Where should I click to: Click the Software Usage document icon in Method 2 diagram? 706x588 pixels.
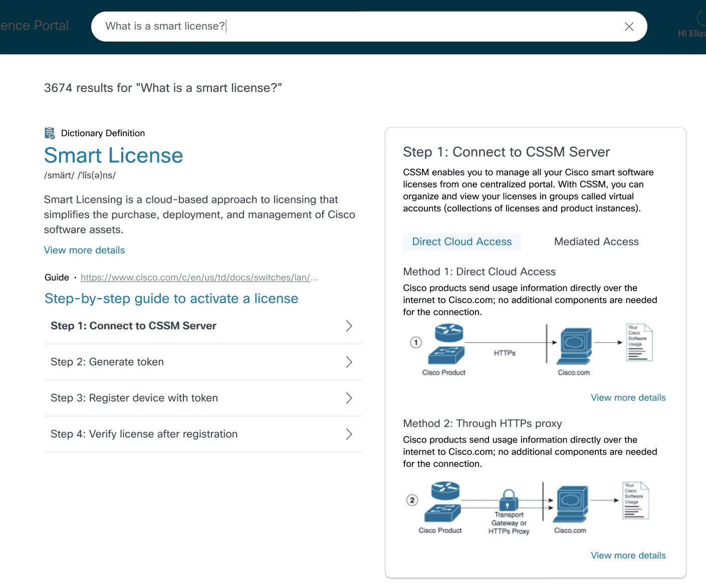(x=636, y=500)
